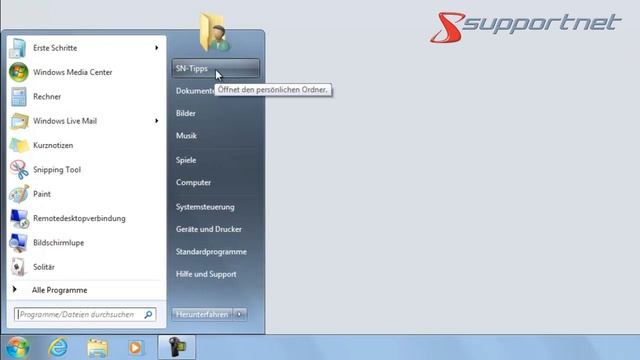Viewport: 640px width, 360px height.
Task: Open Musik from Start menu
Action: pos(186,136)
